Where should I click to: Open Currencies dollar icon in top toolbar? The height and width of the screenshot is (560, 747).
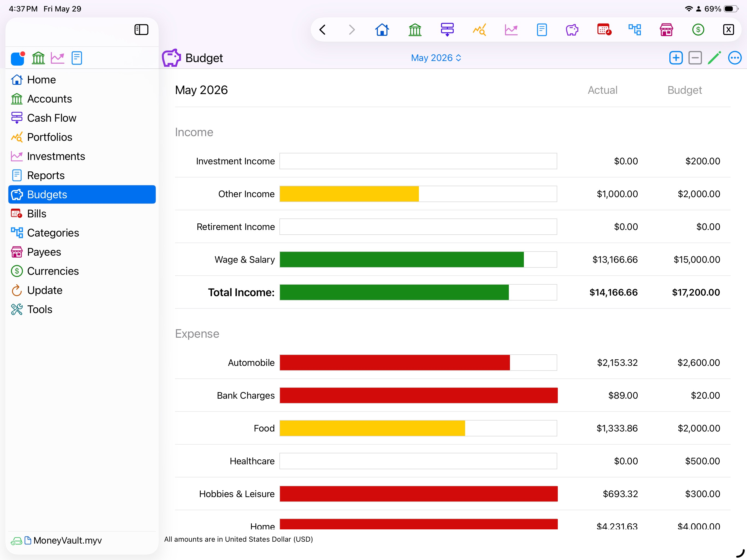698,30
